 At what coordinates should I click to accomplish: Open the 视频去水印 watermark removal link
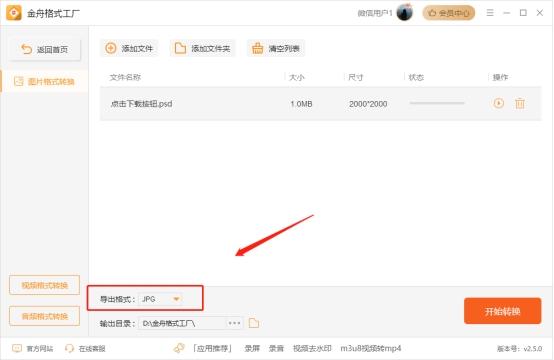(x=312, y=349)
